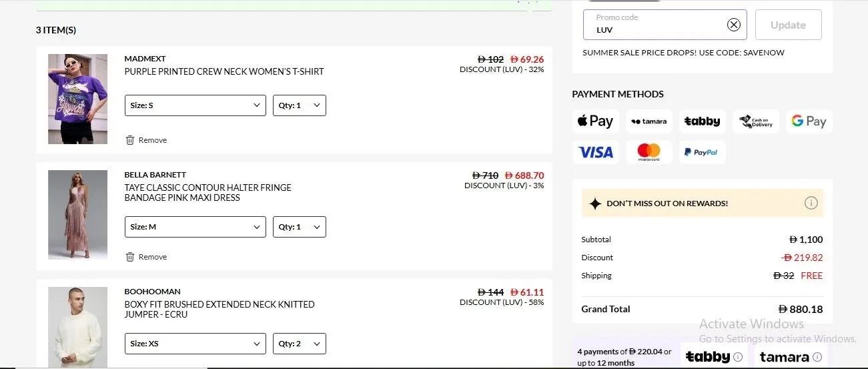Open Size: M dropdown for pink maxi dress
Image resolution: width=868 pixels, height=369 pixels.
click(x=195, y=227)
